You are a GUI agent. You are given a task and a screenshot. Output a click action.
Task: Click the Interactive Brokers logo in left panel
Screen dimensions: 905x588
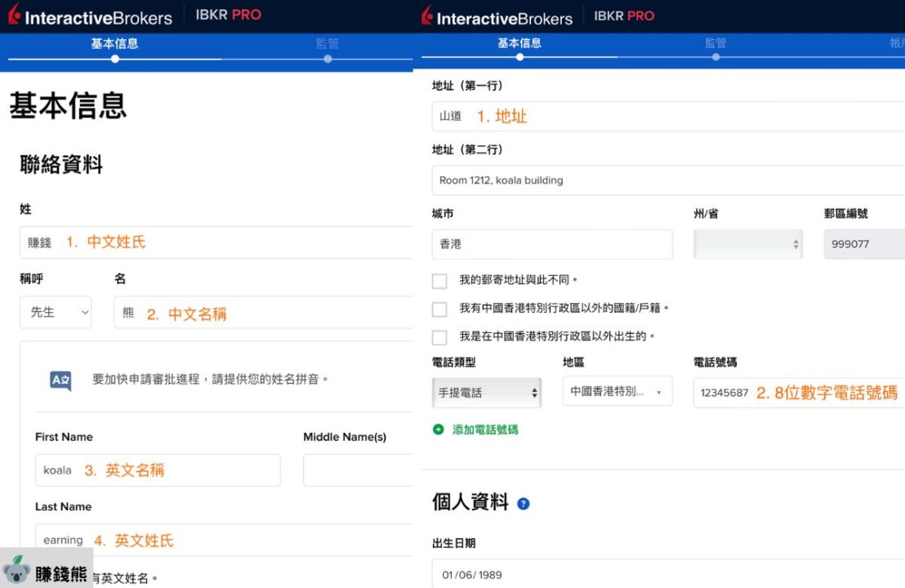coord(90,16)
